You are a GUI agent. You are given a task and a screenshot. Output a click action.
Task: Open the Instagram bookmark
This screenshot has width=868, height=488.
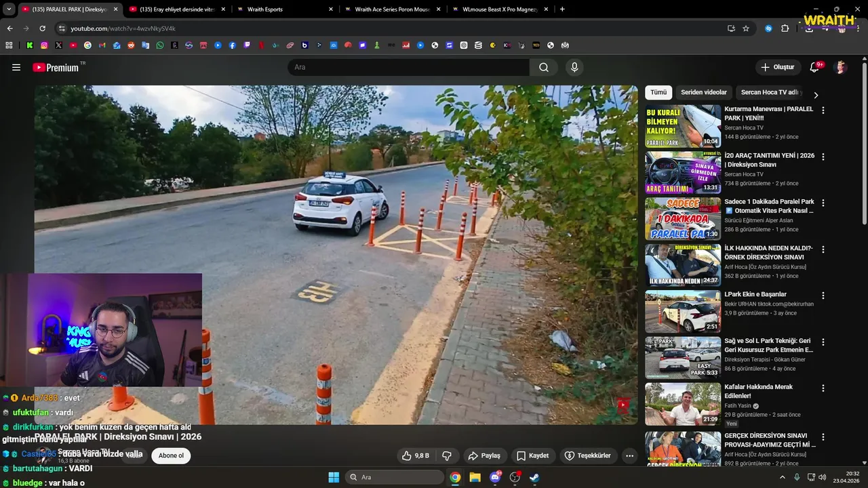tap(44, 45)
